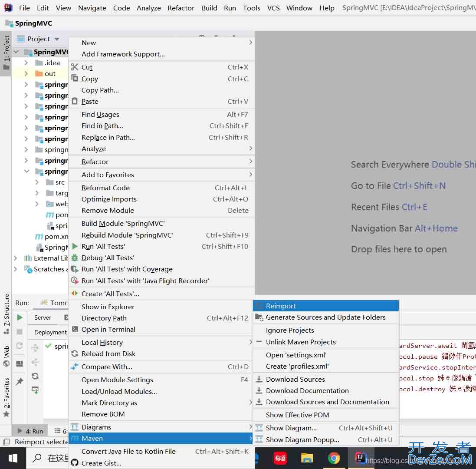Click the Reload from Disk icon
The image size is (476, 469).
click(74, 353)
